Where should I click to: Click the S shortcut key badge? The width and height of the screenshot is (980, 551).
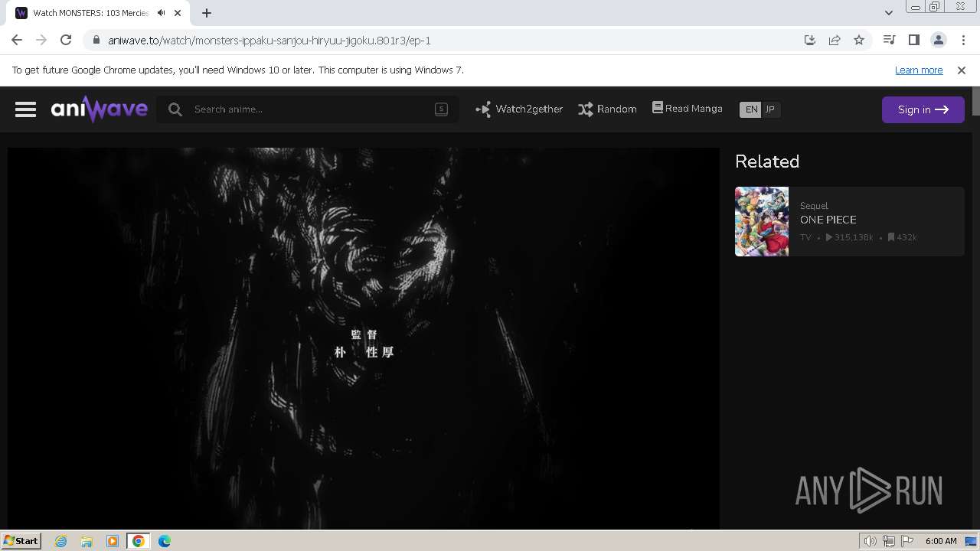tap(441, 109)
